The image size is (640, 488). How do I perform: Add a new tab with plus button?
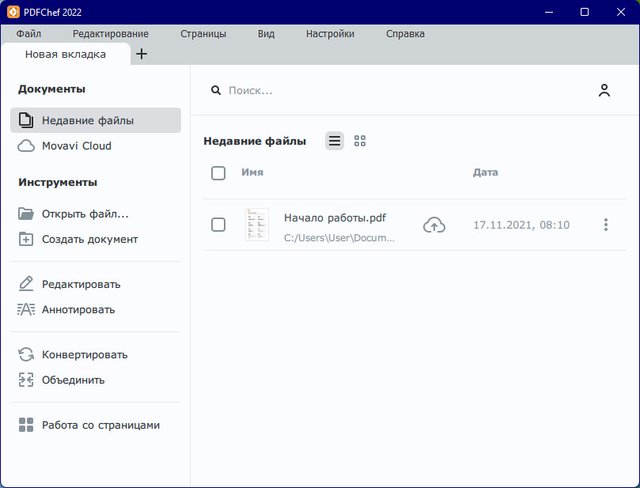pos(141,54)
